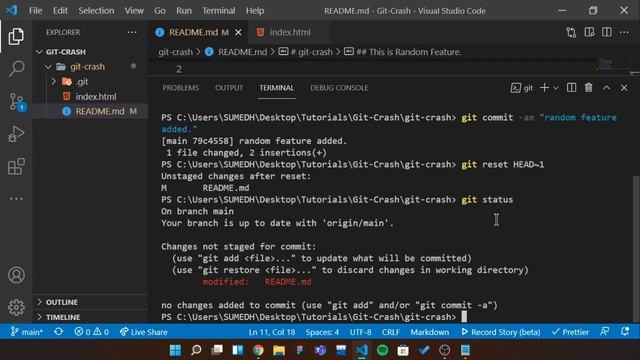Open markdown preview to the side
The width and height of the screenshot is (640, 360).
pos(589,32)
